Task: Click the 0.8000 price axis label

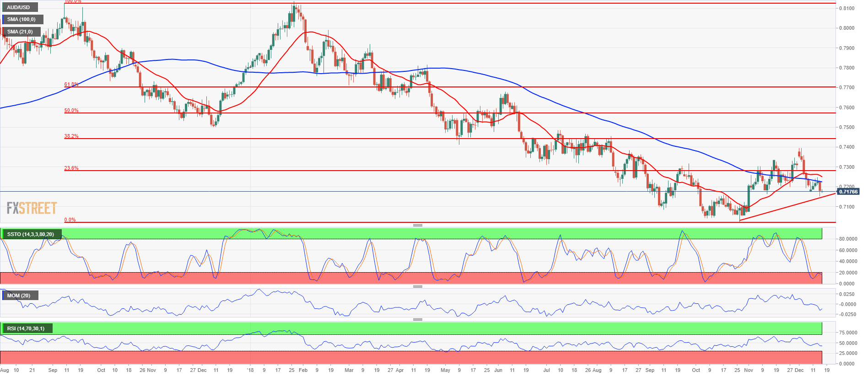Action: point(846,28)
